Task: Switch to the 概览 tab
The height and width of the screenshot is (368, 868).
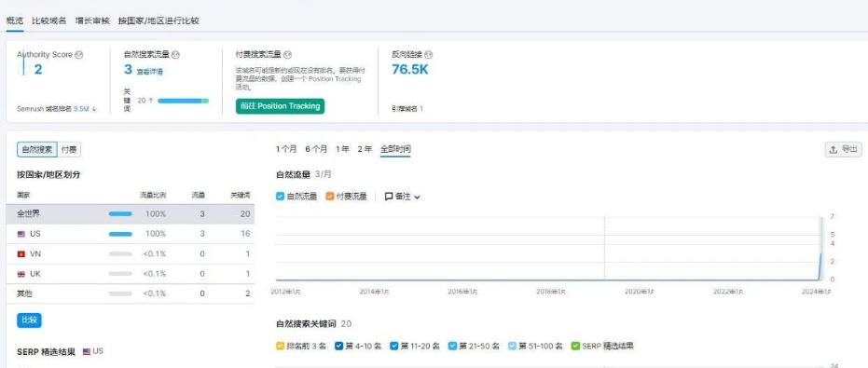Action: pos(15,21)
